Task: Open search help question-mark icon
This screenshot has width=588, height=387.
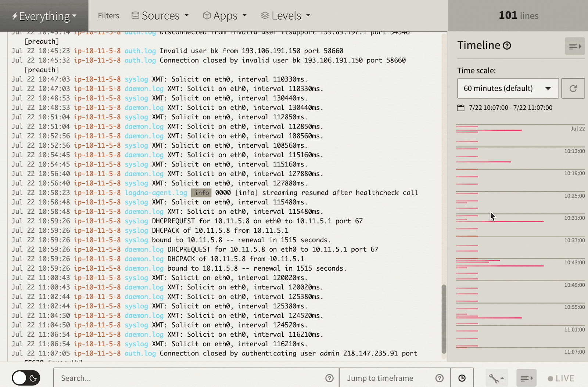Action: click(x=329, y=378)
